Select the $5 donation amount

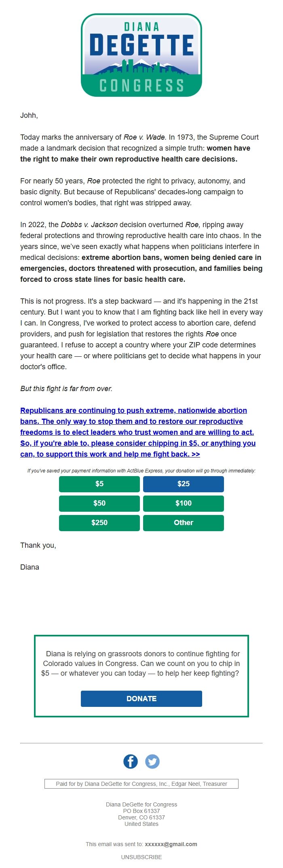(x=99, y=484)
